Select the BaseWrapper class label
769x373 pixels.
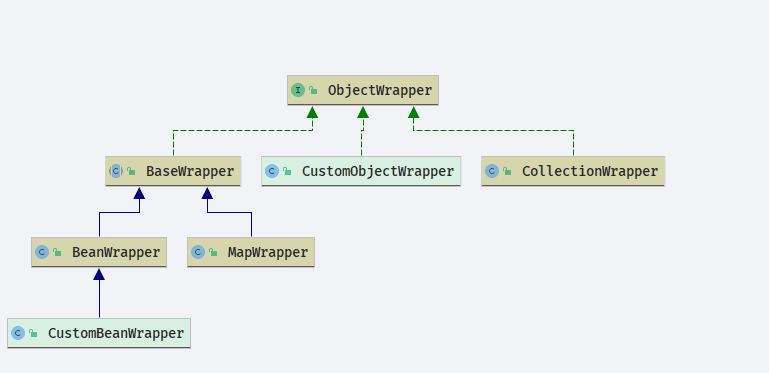[190, 172]
